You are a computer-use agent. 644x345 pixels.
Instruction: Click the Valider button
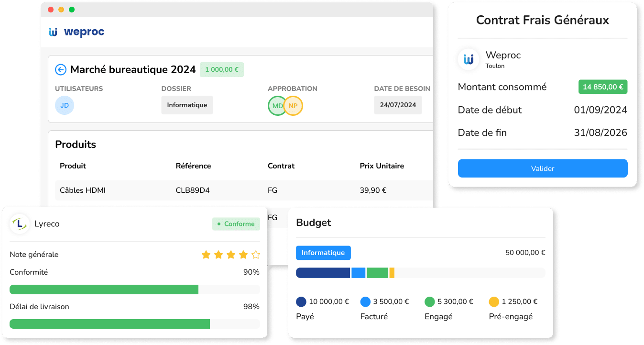[543, 168]
